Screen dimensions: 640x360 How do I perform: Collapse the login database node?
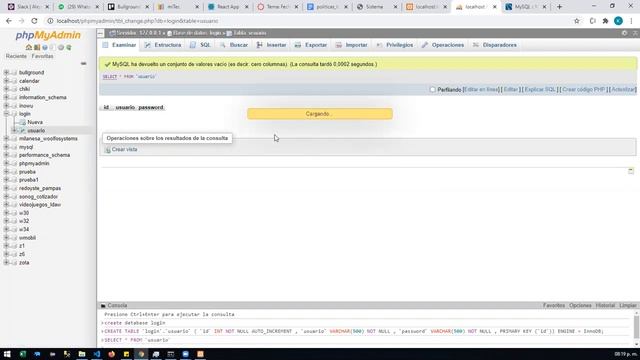pyautogui.click(x=6, y=114)
